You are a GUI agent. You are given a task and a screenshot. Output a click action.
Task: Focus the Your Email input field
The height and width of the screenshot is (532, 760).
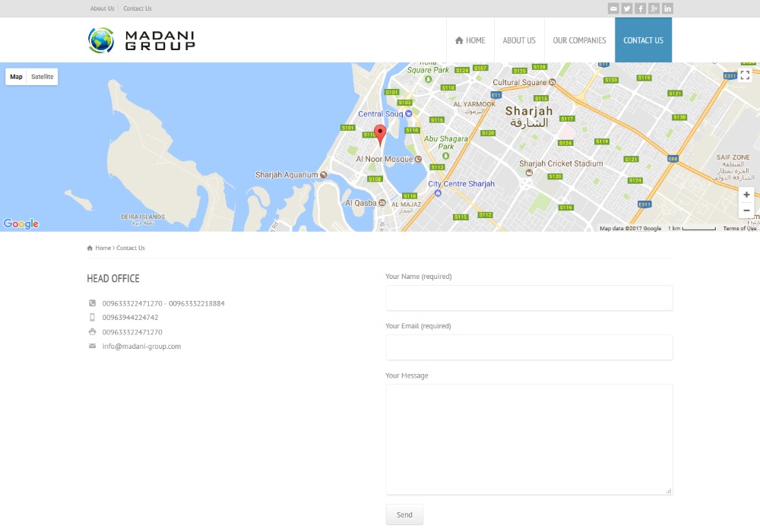pos(529,347)
